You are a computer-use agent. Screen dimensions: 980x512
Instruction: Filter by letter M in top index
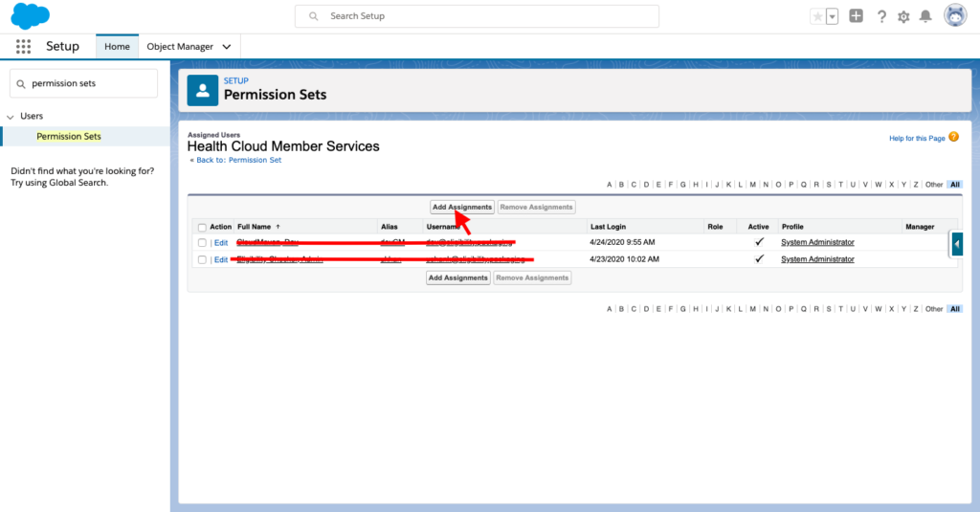pyautogui.click(x=752, y=185)
